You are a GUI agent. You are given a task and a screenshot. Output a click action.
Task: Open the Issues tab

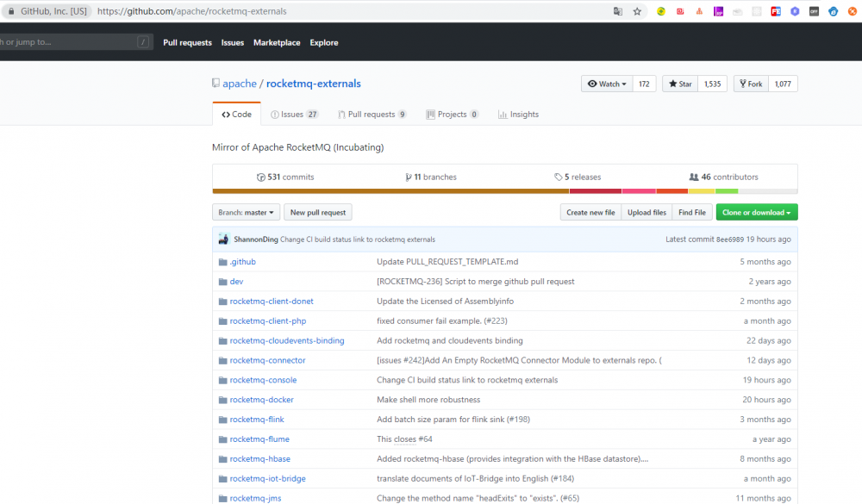click(294, 115)
